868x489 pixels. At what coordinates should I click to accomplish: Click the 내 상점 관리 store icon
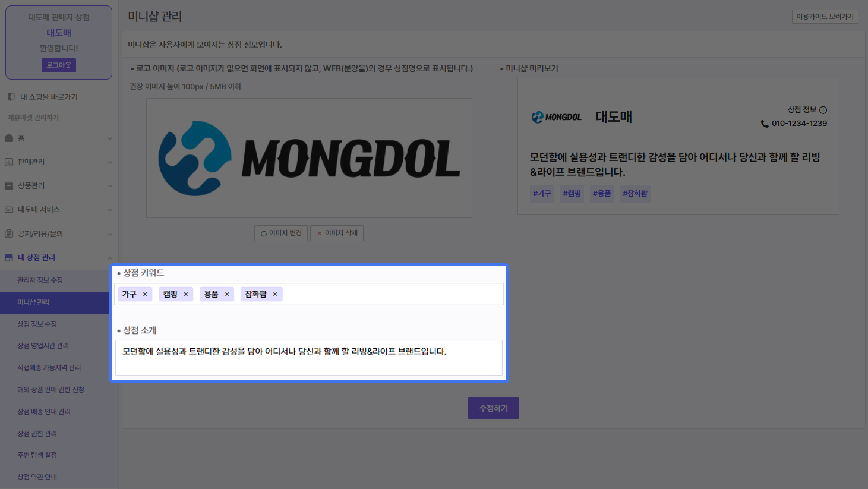point(9,257)
